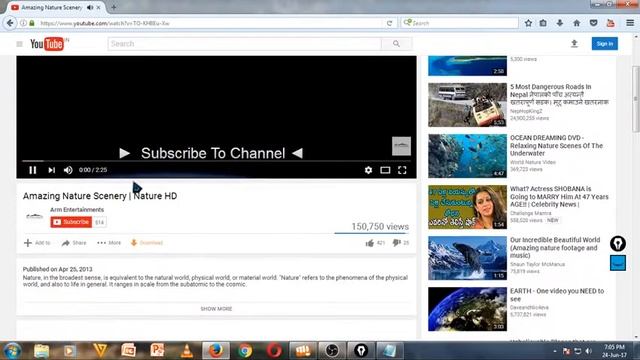Open the Arm Entertainments channel link
The height and width of the screenshot is (360, 640).
(77, 210)
